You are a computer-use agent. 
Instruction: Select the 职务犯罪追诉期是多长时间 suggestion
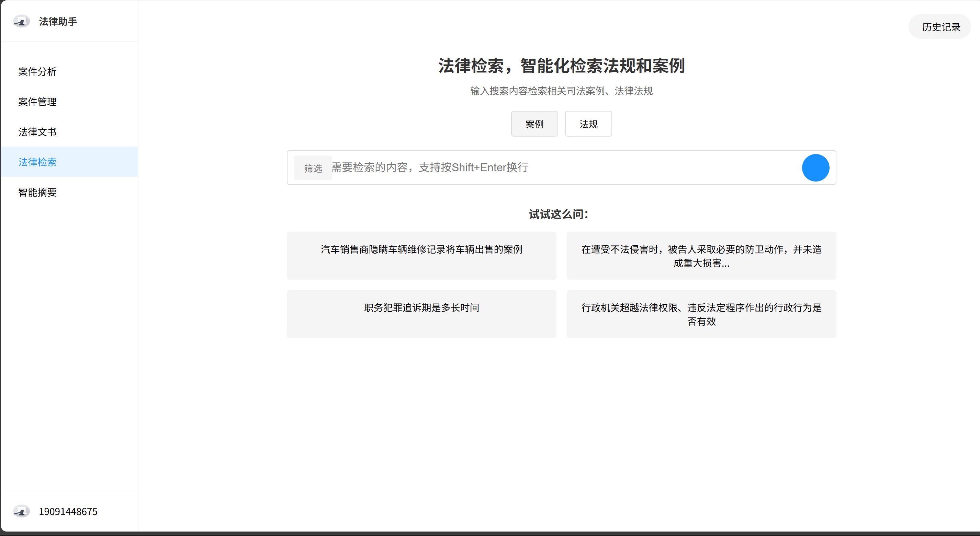(x=421, y=314)
